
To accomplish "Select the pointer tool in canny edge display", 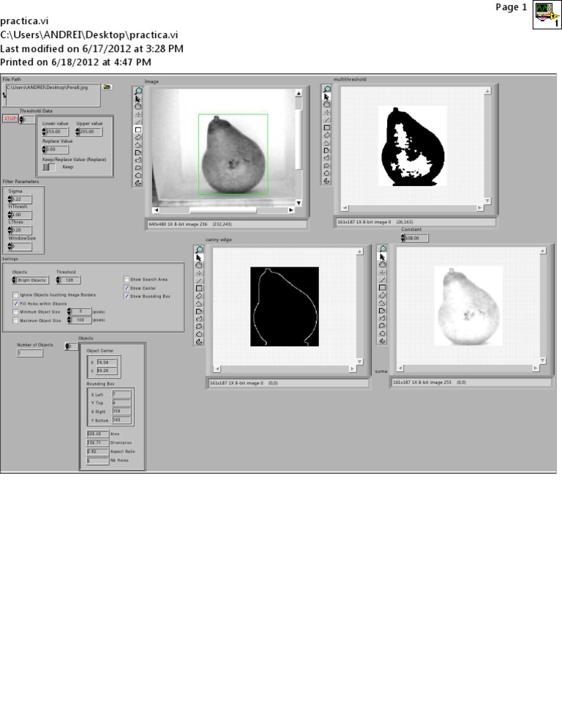I will tap(199, 258).
